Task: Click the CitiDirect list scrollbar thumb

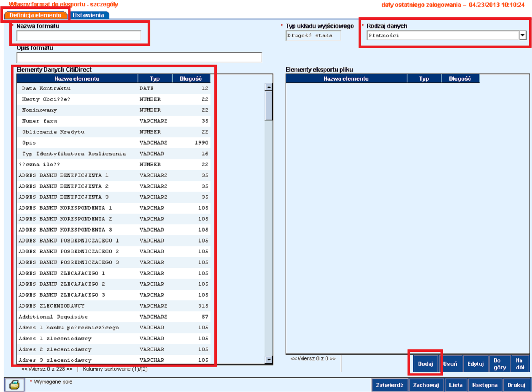Action: (269, 106)
